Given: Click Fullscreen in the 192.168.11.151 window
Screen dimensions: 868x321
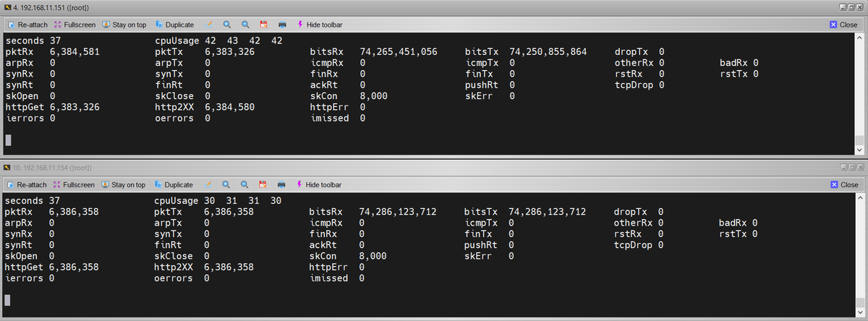Looking at the screenshot, I should [75, 25].
